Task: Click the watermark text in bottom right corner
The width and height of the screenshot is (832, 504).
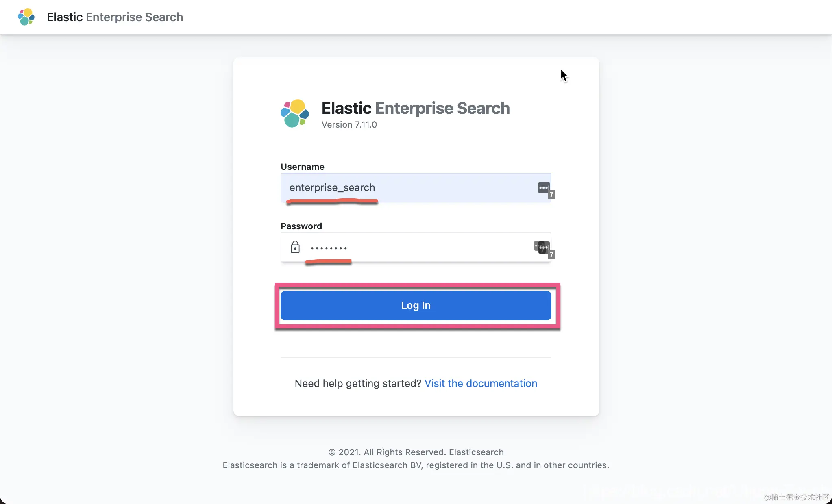Action: pos(796,497)
